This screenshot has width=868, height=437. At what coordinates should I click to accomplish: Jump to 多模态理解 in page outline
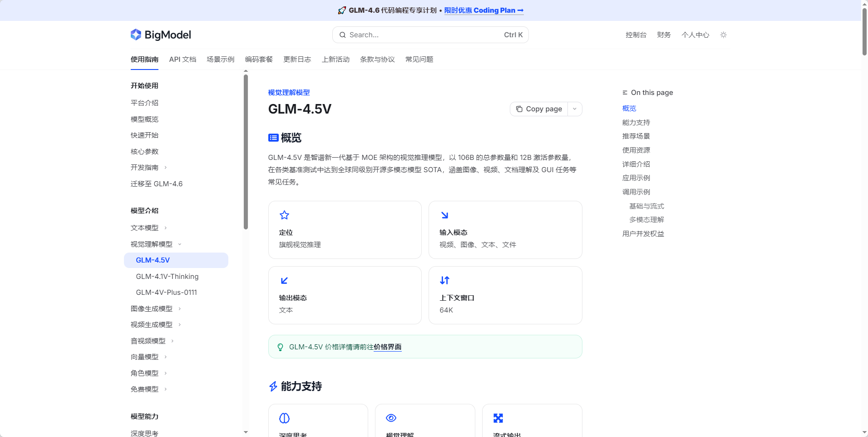(646, 220)
